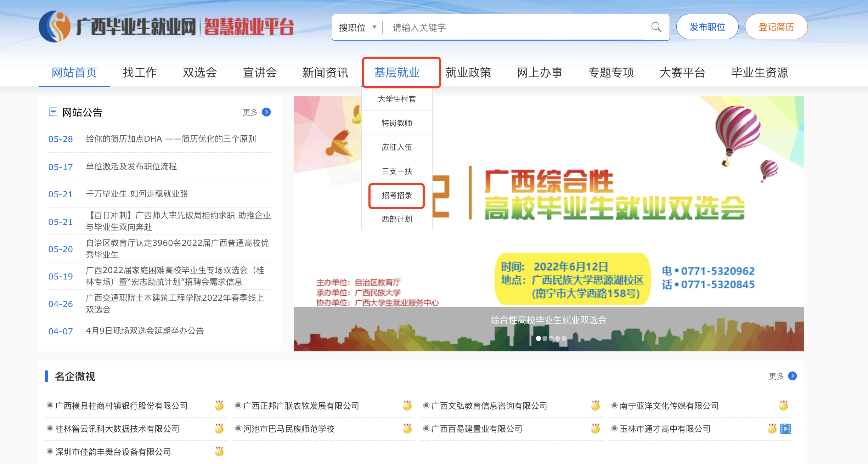Select the first carousel dot indicator
The height and width of the screenshot is (464, 868).
coord(539,338)
